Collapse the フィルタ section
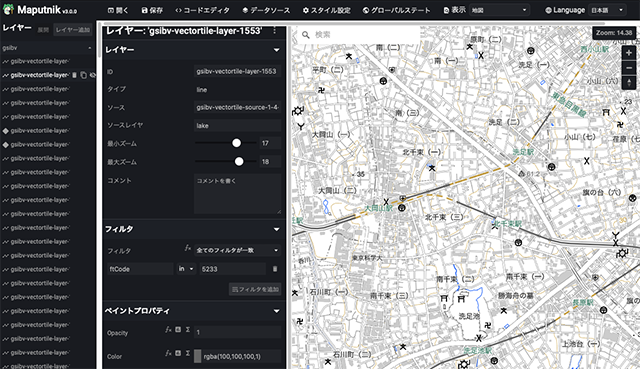Screen dimensions: 640x369 [276, 229]
